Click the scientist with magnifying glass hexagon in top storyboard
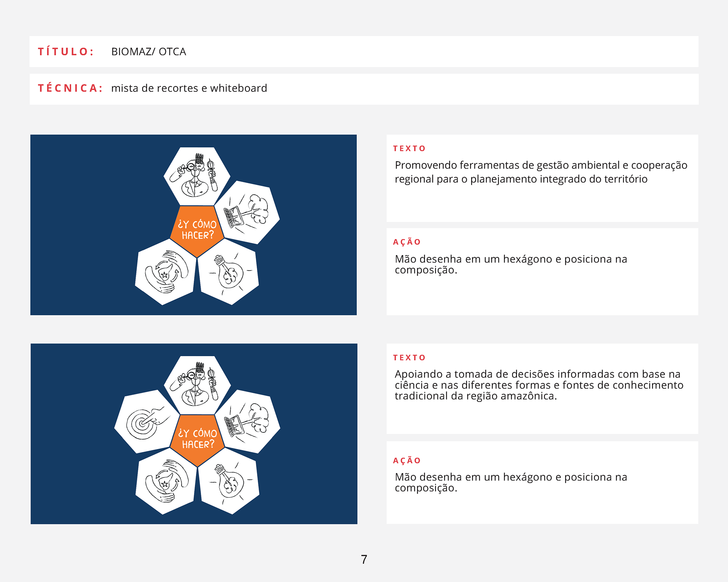Image resolution: width=728 pixels, height=582 pixels. point(197,176)
